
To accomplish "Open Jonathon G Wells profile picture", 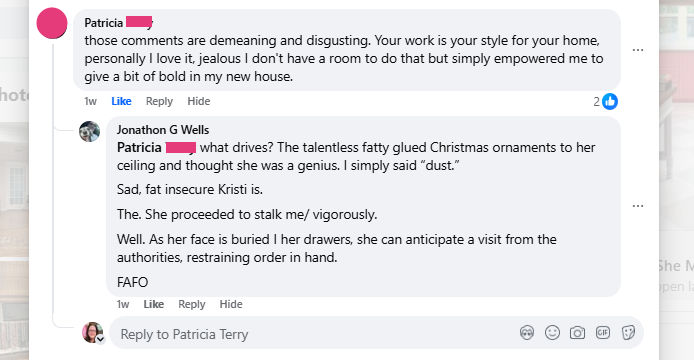I will (89, 132).
